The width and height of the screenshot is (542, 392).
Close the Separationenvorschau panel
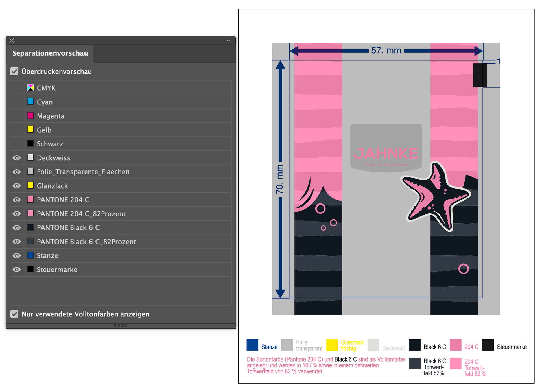coord(12,40)
